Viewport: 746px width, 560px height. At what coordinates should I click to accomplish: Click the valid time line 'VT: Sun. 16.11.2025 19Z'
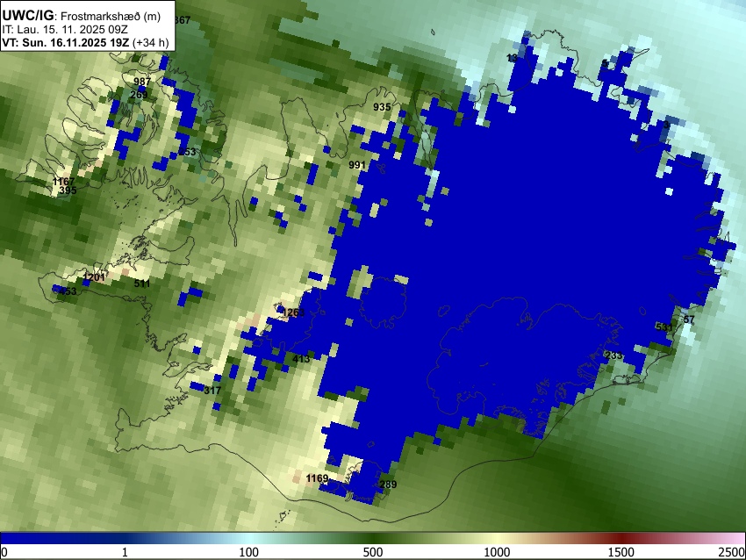pos(65,42)
